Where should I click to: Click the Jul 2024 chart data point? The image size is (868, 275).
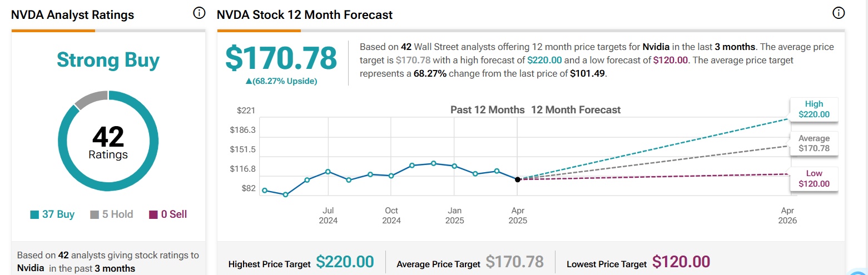tap(328, 172)
